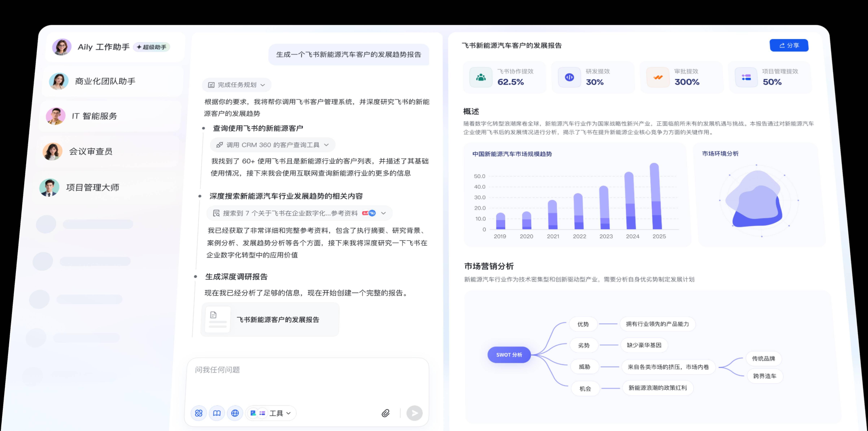868x431 pixels.
Task: Click the IT 智能服务 avatar
Action: pyautogui.click(x=56, y=116)
